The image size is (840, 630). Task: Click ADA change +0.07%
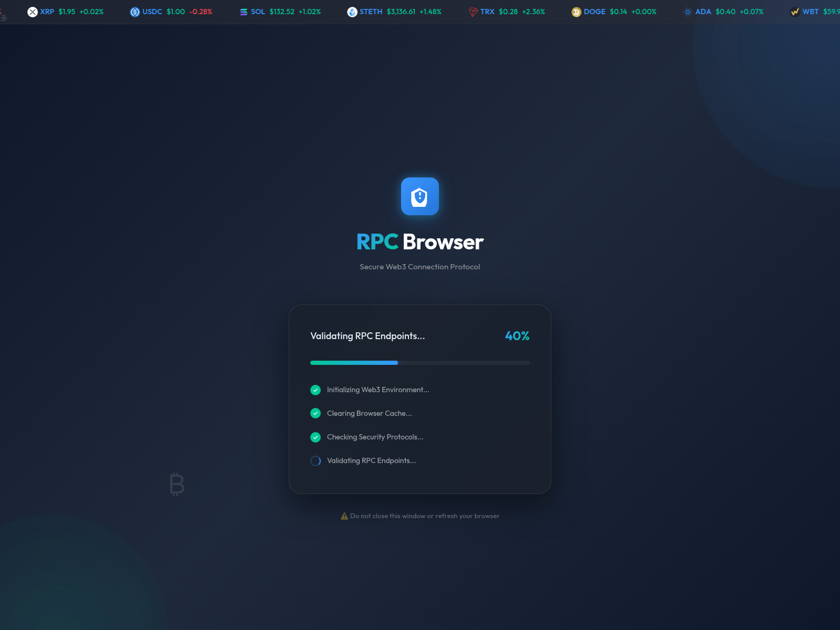click(752, 12)
